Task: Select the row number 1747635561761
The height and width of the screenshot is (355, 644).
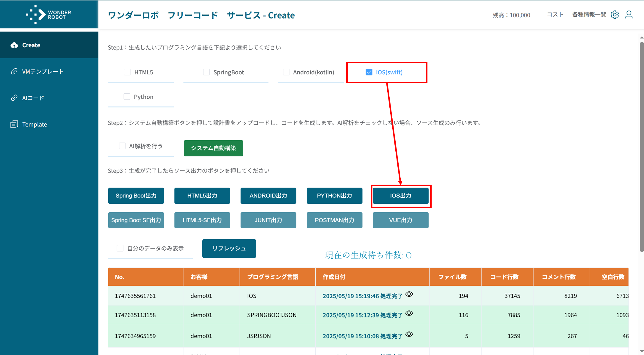Action: click(x=135, y=296)
